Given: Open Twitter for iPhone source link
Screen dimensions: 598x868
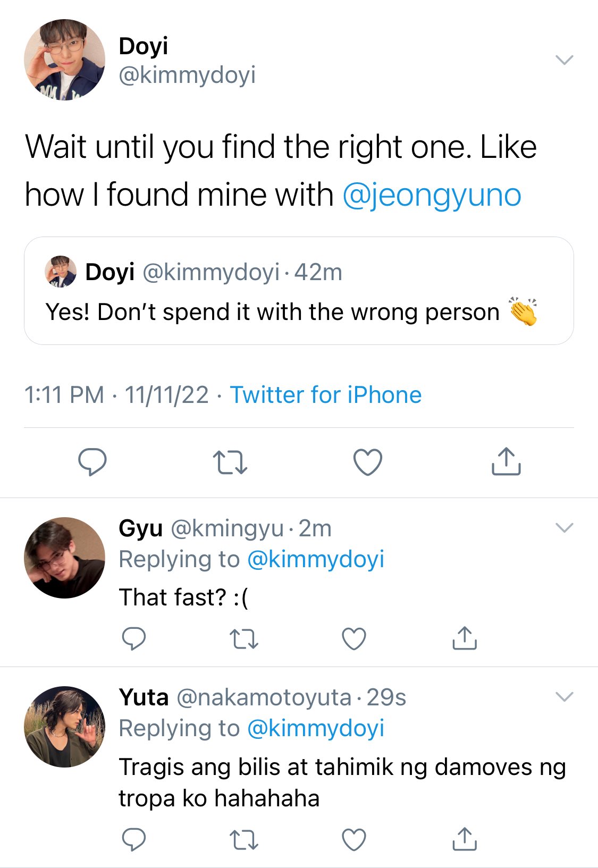Looking at the screenshot, I should [325, 395].
